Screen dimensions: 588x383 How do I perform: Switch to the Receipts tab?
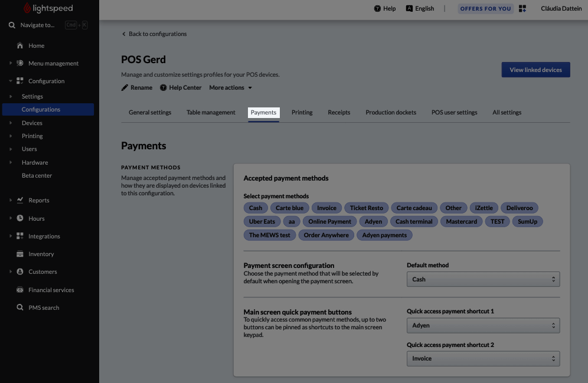click(339, 112)
